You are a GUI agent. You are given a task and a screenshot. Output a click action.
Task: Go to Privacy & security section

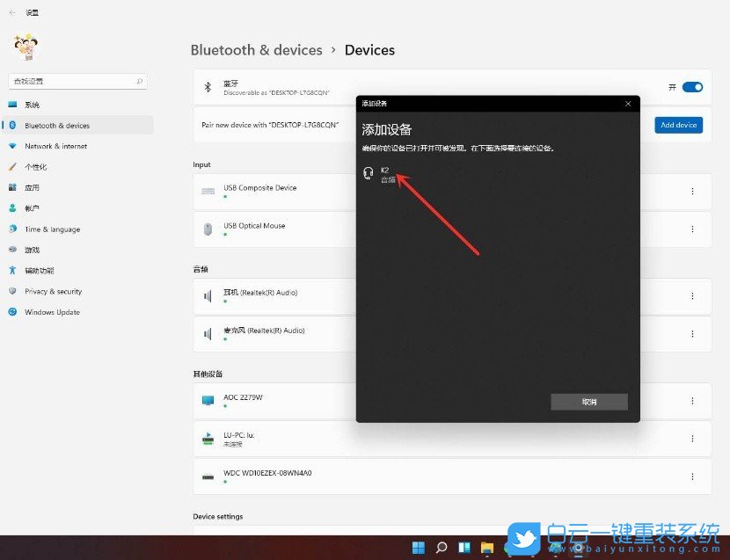click(53, 291)
